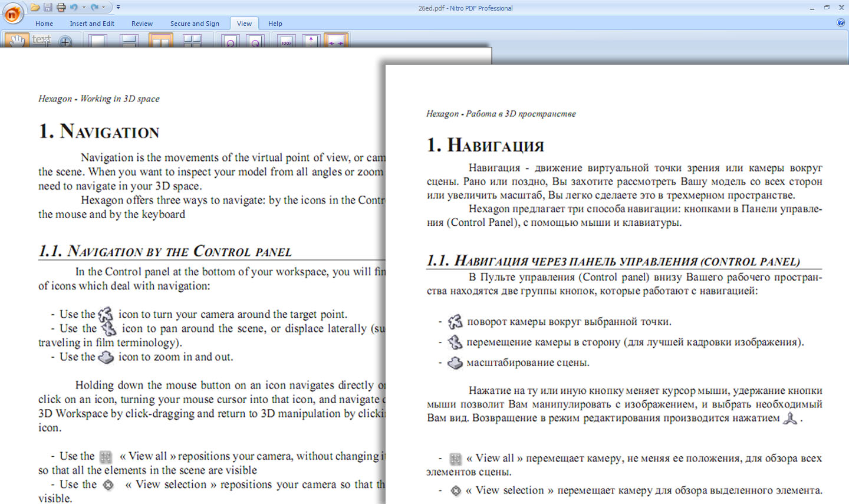Click the Russian heading '1. Навигация'
The height and width of the screenshot is (504, 849).
point(485,145)
